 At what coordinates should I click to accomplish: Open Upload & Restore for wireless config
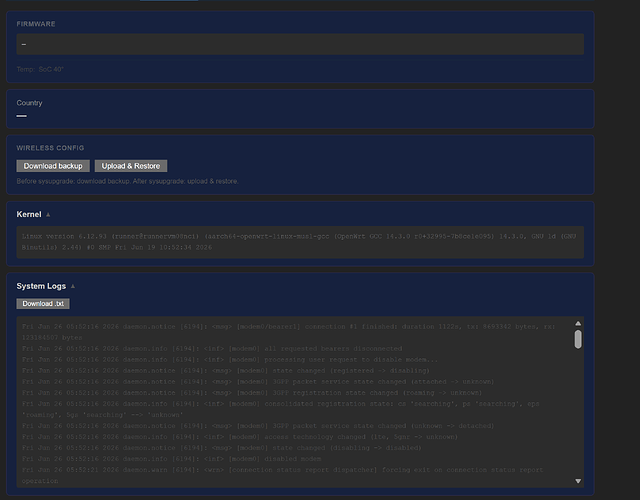(131, 166)
